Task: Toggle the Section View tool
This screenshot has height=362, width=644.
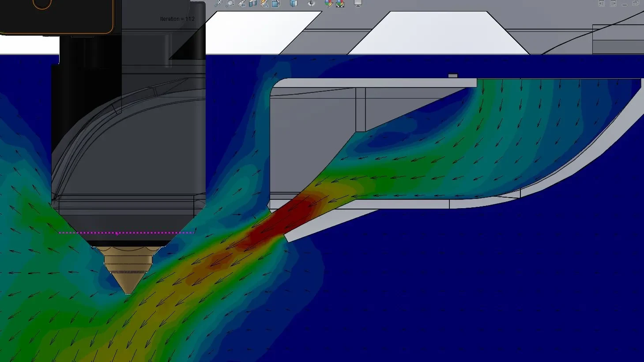Action: (x=253, y=3)
